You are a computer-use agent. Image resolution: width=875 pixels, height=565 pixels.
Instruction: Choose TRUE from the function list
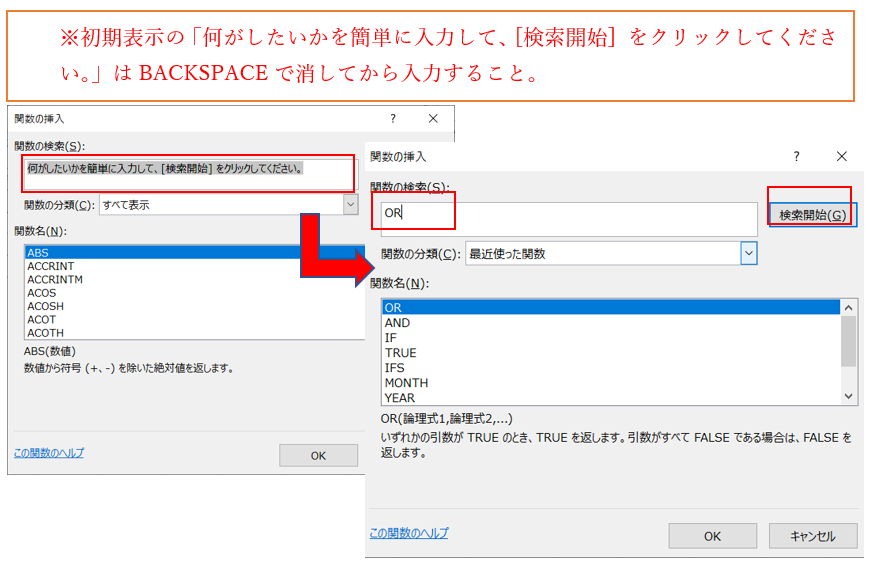coord(400,353)
